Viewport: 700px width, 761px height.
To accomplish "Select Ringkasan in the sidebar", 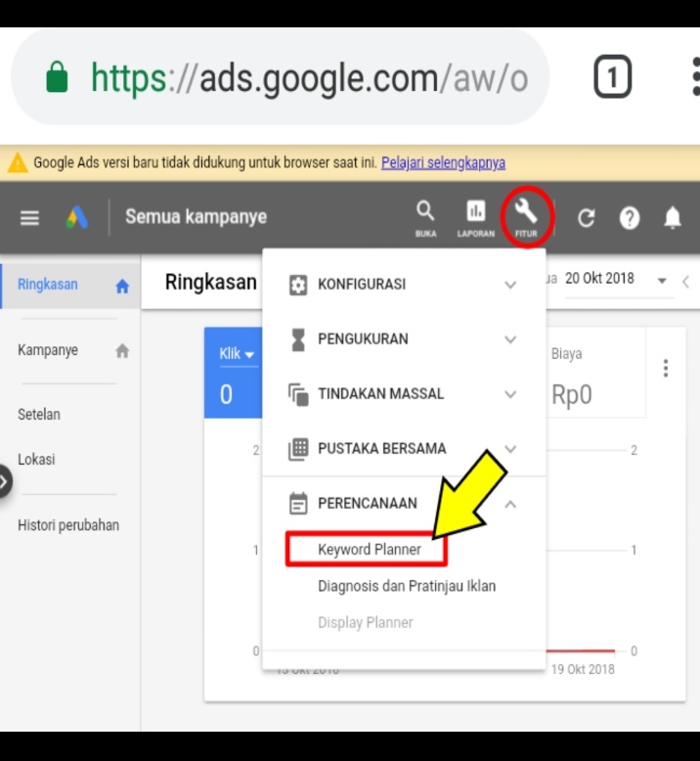I will [48, 285].
